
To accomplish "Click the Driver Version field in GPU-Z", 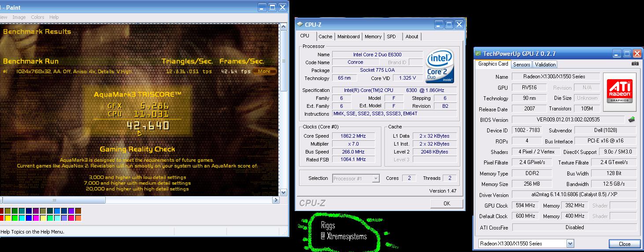I will coord(574,195).
